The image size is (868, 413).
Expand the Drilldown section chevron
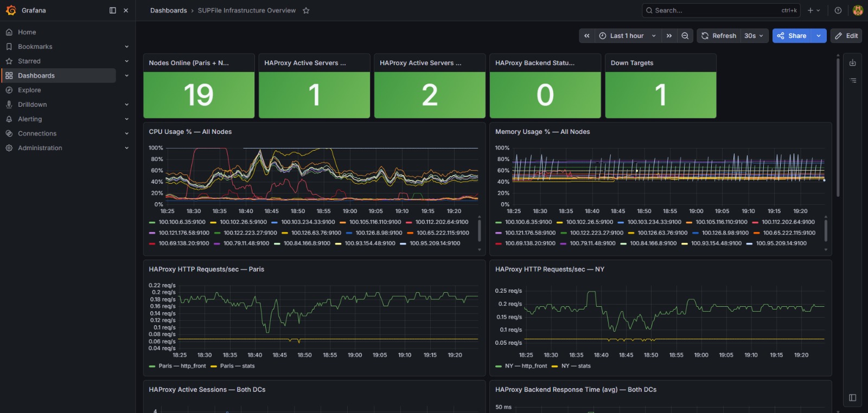[126, 105]
